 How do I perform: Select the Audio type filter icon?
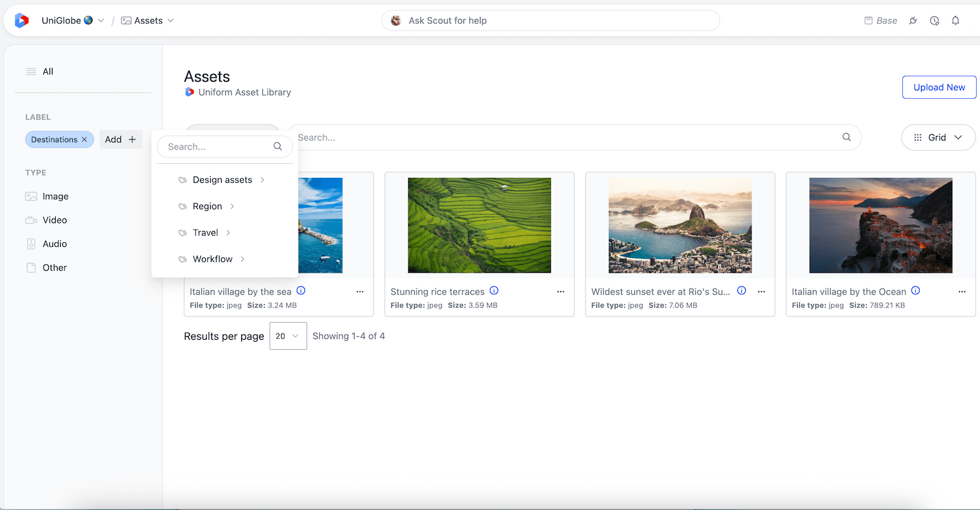pos(32,244)
